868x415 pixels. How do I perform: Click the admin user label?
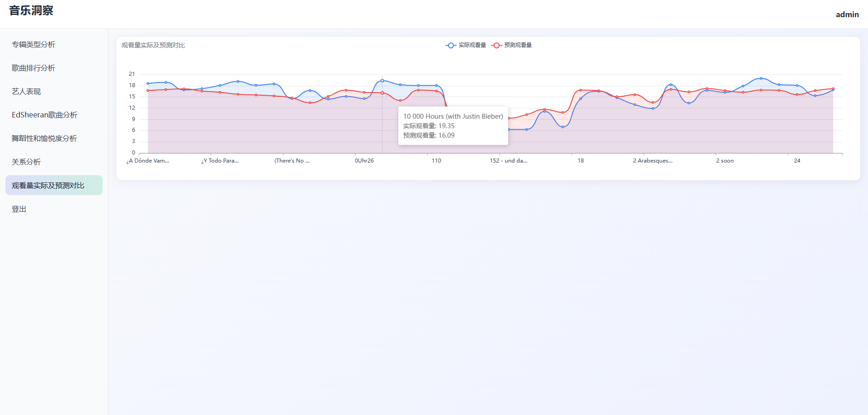[847, 14]
